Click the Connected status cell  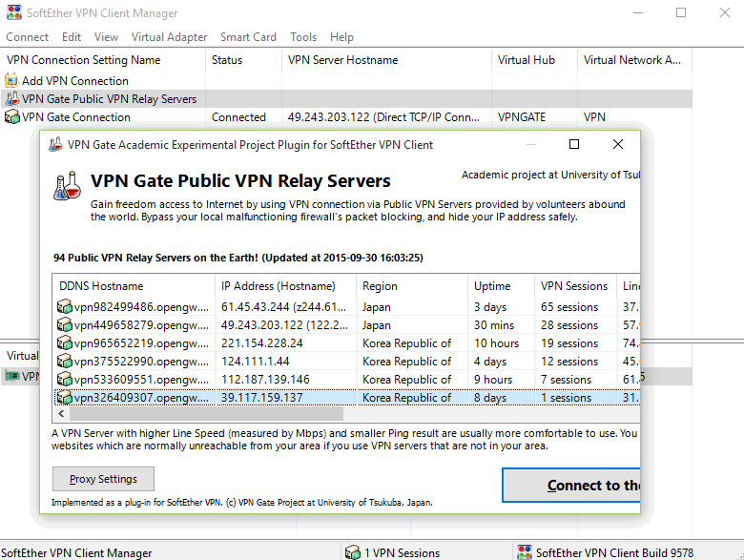238,116
